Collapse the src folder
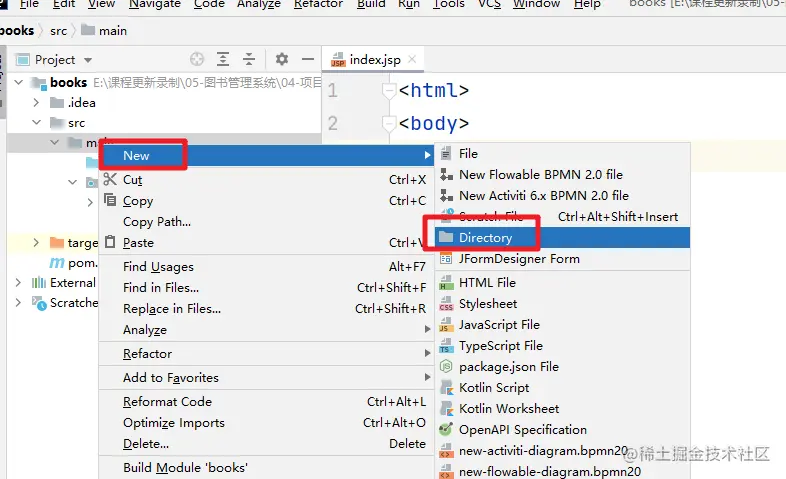Screen dimensions: 786x479 point(36,122)
